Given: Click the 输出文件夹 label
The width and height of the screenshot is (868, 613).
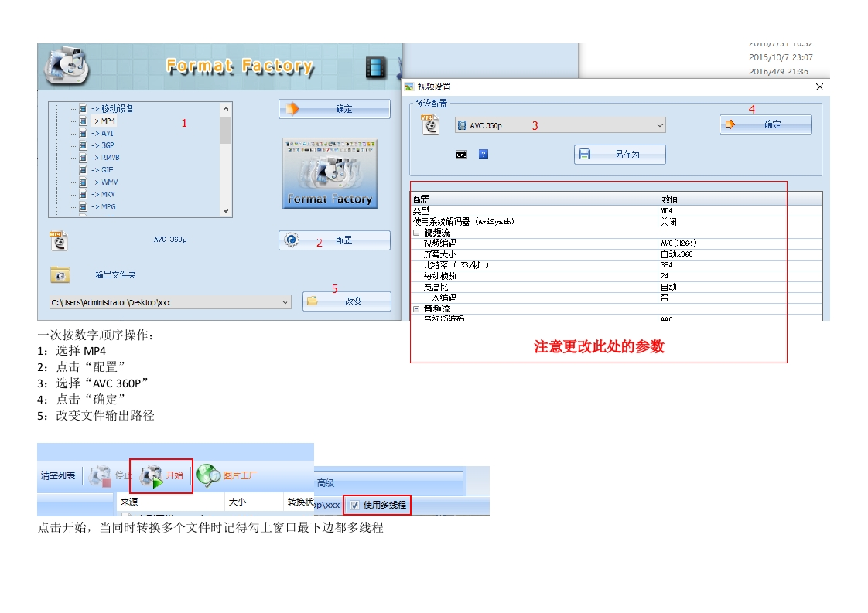Looking at the screenshot, I should pyautogui.click(x=116, y=275).
